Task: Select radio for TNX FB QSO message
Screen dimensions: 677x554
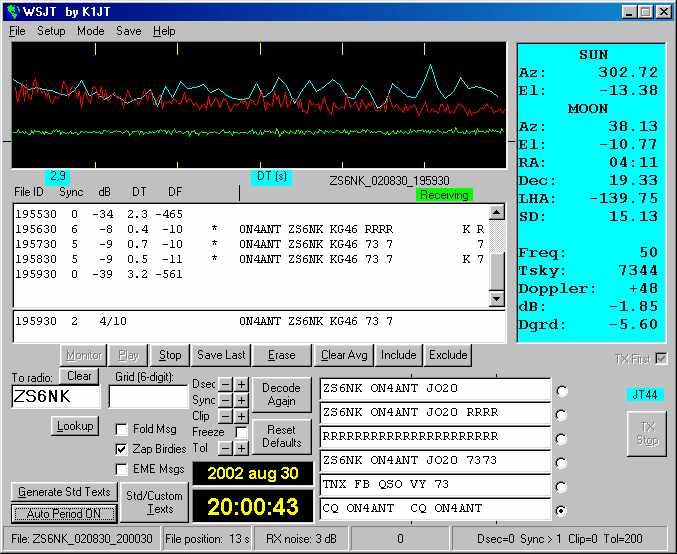Action: (562, 487)
